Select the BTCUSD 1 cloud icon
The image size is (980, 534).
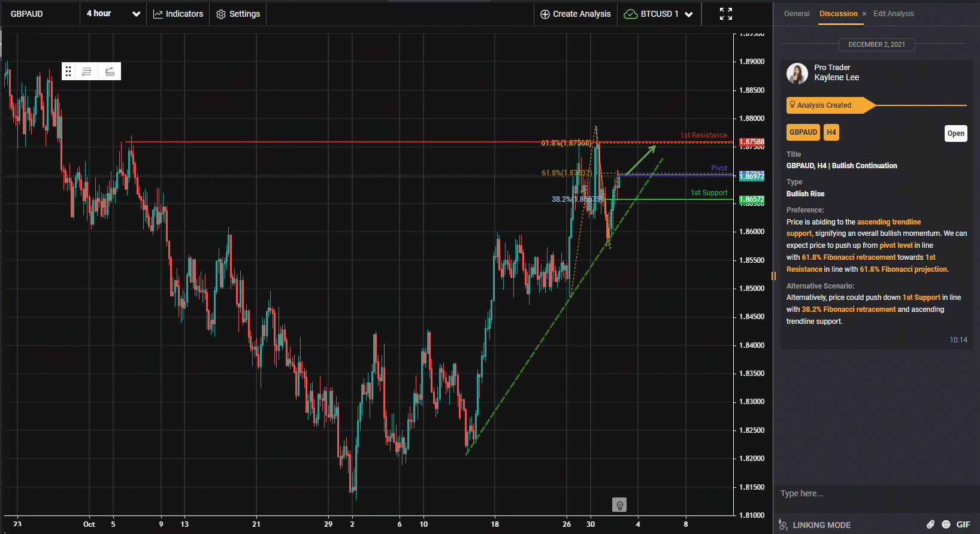click(631, 14)
